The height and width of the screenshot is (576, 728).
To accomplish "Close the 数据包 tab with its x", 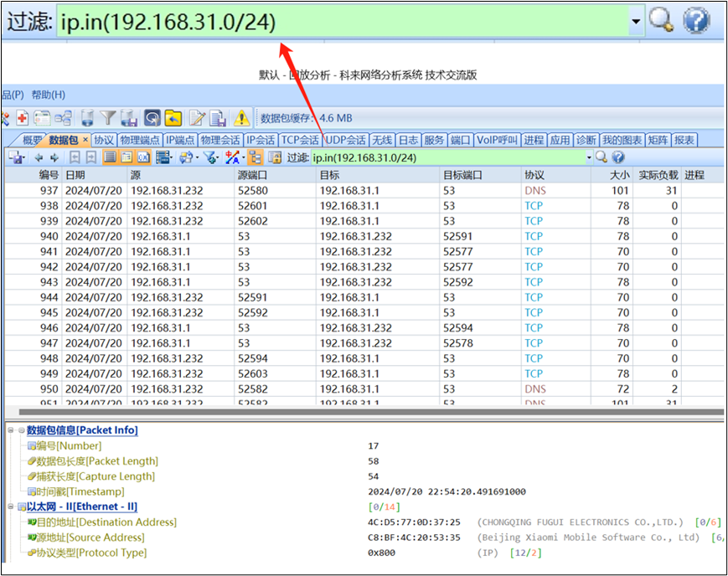I will point(85,140).
